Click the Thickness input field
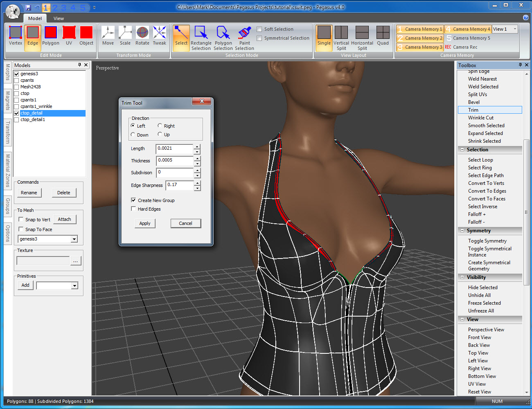 point(174,160)
